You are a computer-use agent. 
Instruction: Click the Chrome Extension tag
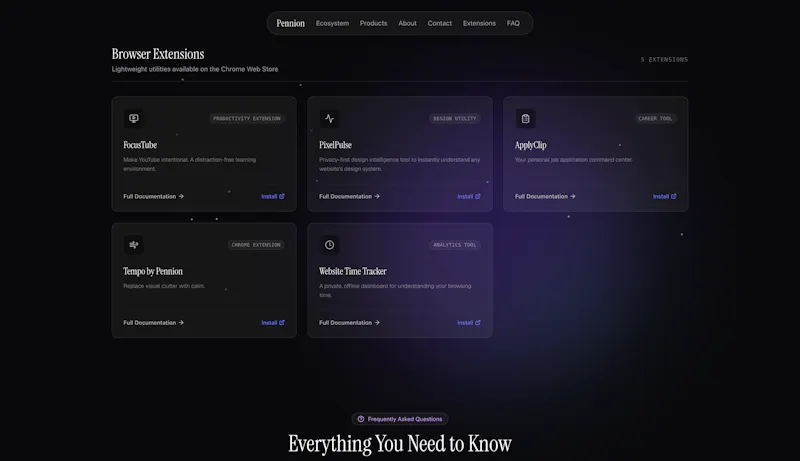pyautogui.click(x=256, y=245)
